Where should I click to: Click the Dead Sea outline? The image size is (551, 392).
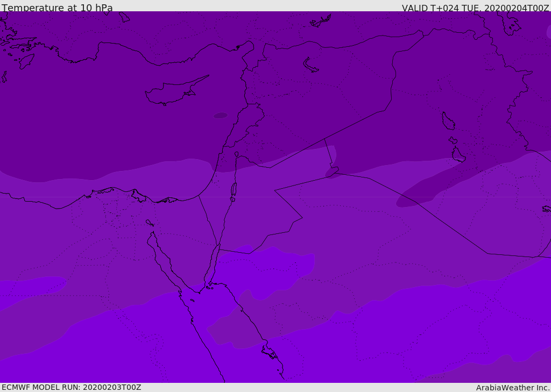(x=234, y=190)
